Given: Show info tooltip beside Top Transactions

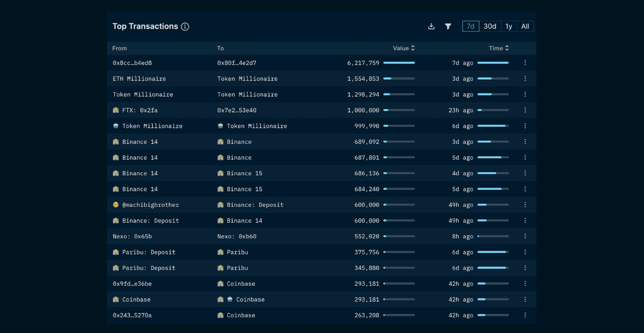Looking at the screenshot, I should [185, 27].
